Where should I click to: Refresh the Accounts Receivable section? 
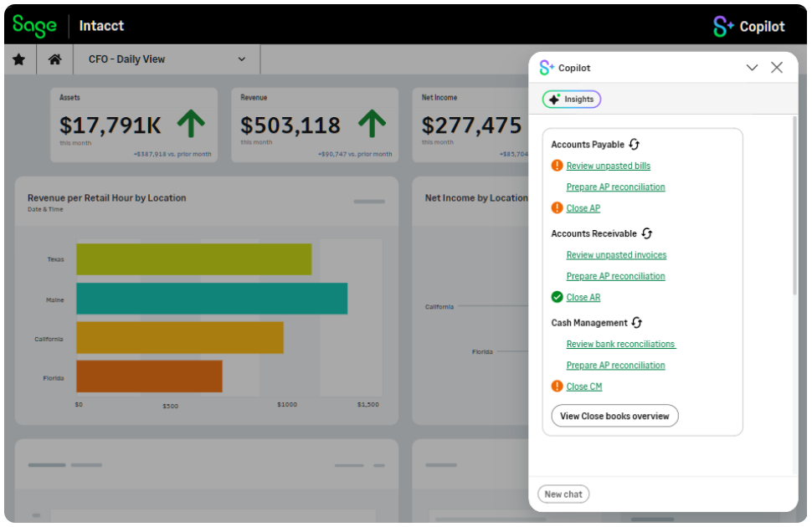tap(647, 233)
